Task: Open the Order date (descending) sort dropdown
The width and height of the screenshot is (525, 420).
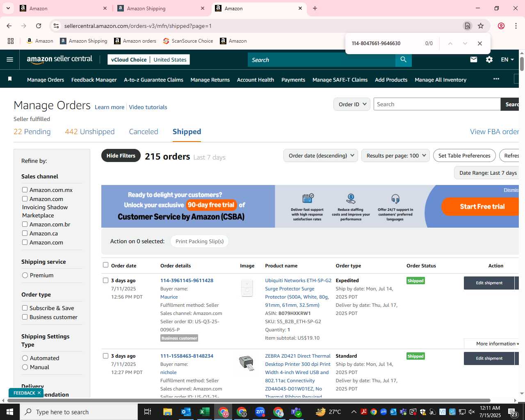Action: tap(321, 155)
